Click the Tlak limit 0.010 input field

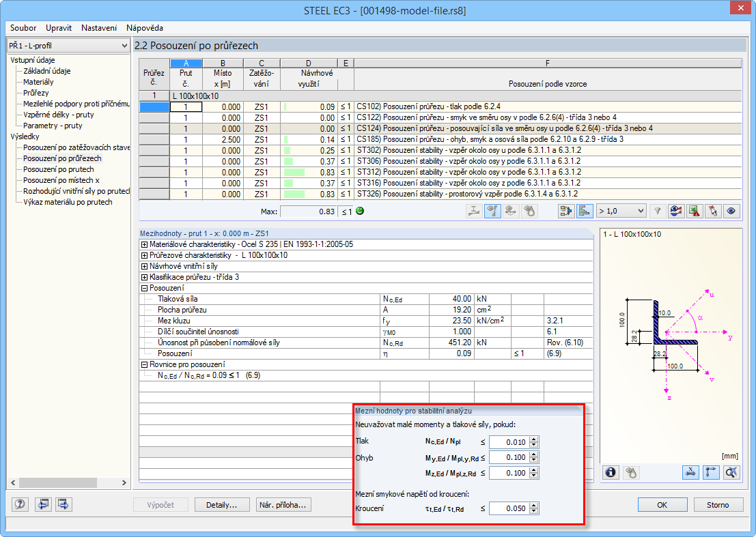509,442
